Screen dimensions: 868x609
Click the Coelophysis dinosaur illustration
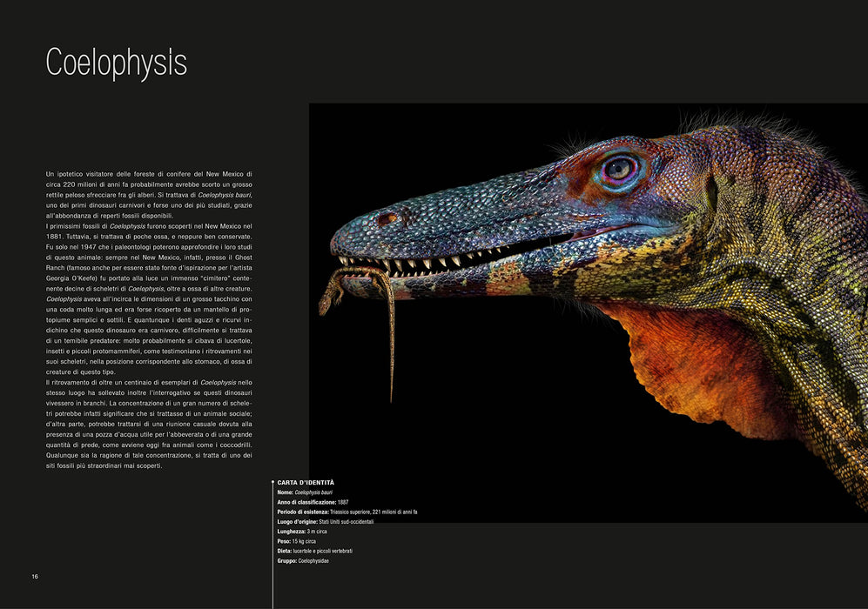coord(589,312)
